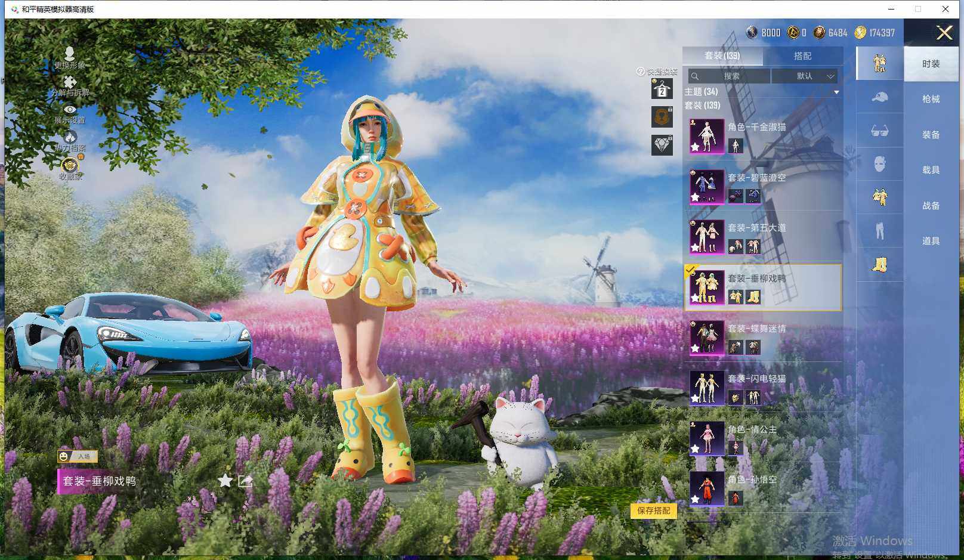This screenshot has width=964, height=560.
Task: Click the 入场 entrance emote button
Action: tap(78, 456)
